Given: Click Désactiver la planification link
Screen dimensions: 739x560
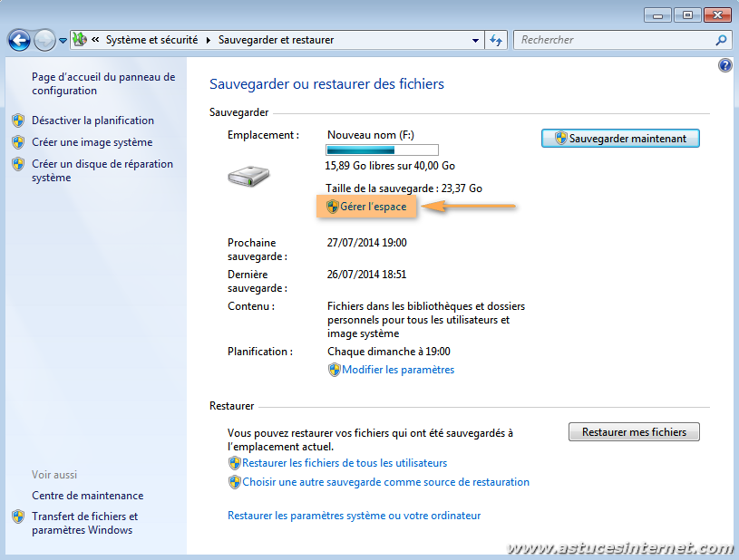Looking at the screenshot, I should coord(92,121).
